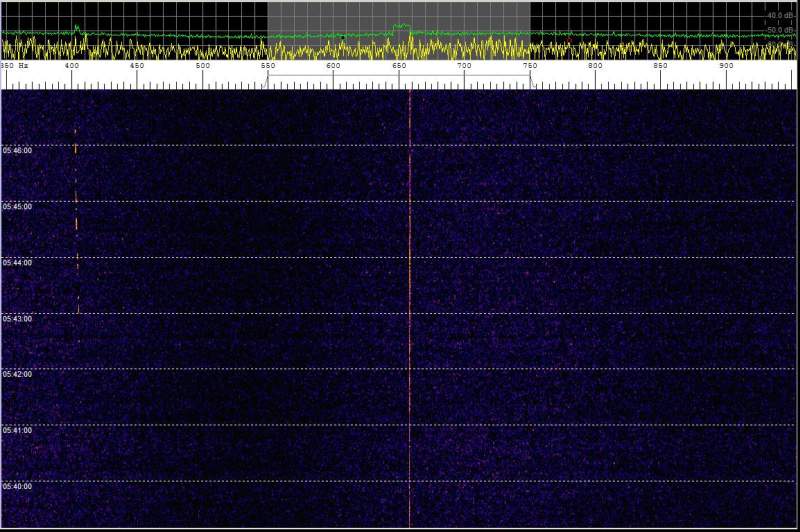
Task: Select the 05:42:00 time marker
Action: (17, 375)
